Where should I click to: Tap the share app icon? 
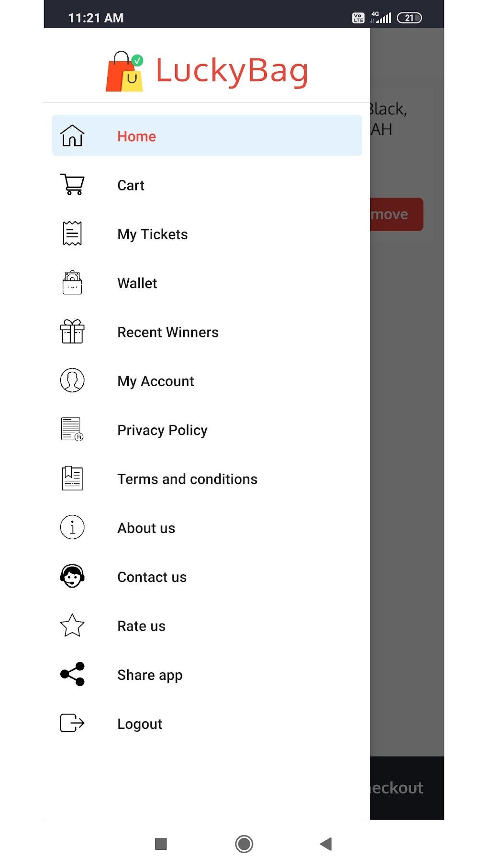72,674
